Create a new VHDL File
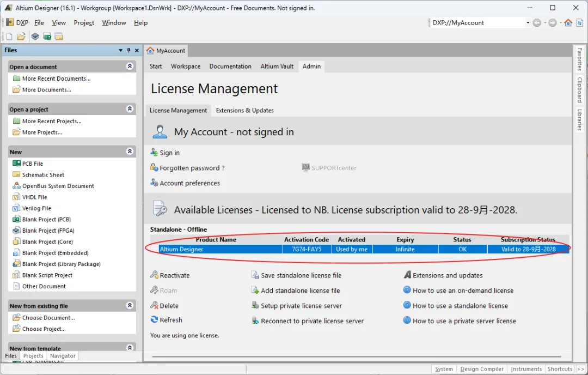 pos(34,197)
